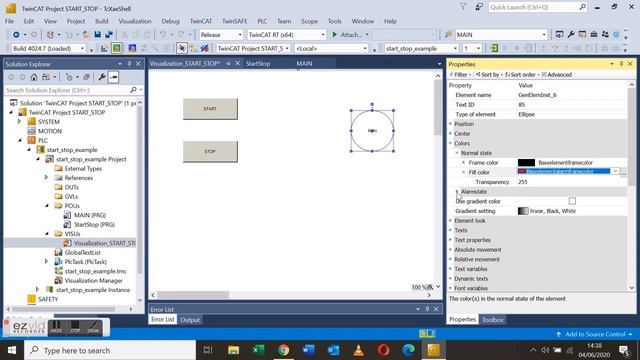Screen dimensions: 640x360
Task: Switch to the Toolbox tab
Action: [x=493, y=320]
